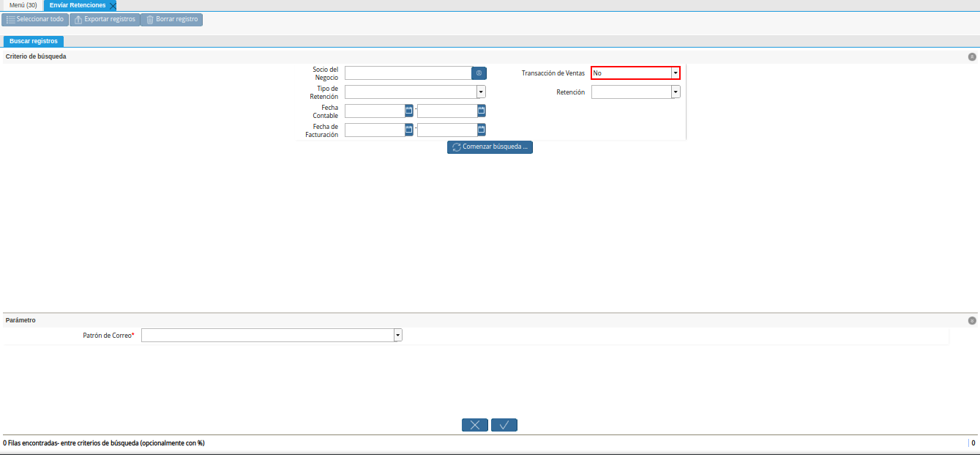Click the Comenzar búsqueda button
Screen dimensions: 980x455
tap(490, 147)
